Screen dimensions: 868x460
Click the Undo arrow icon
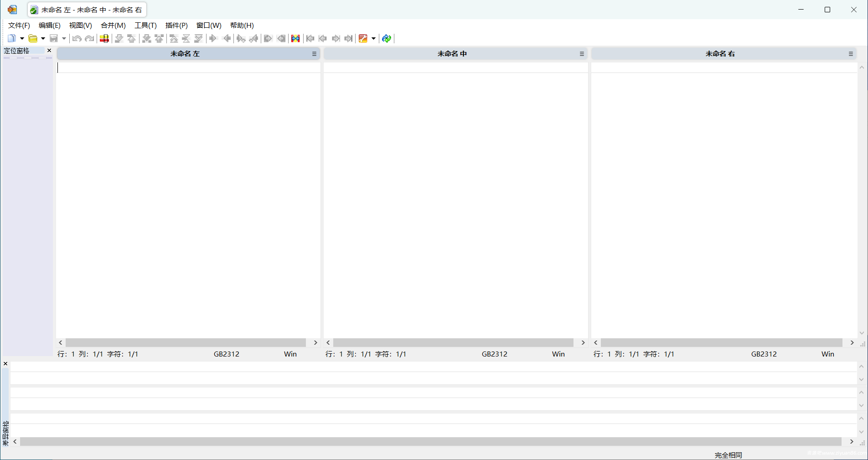coord(77,38)
